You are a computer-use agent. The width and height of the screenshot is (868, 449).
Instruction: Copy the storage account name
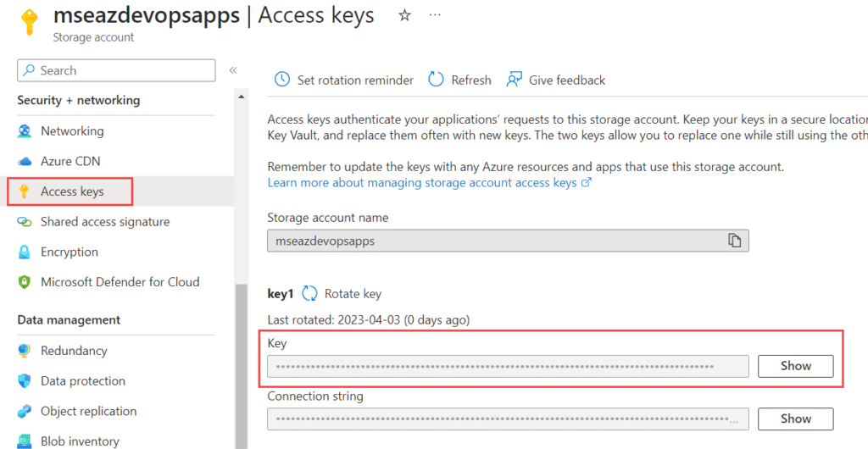[x=734, y=241]
